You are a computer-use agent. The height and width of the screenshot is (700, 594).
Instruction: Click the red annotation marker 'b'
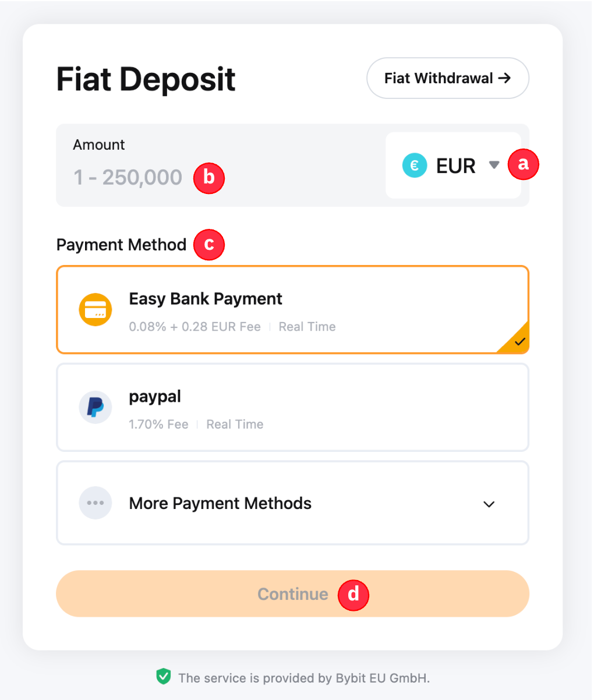(x=208, y=178)
